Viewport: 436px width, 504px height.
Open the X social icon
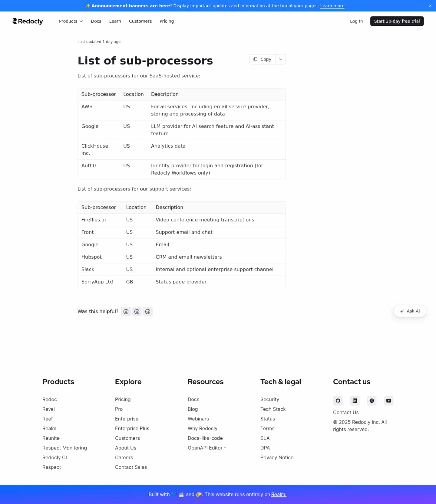pyautogui.click(x=372, y=401)
